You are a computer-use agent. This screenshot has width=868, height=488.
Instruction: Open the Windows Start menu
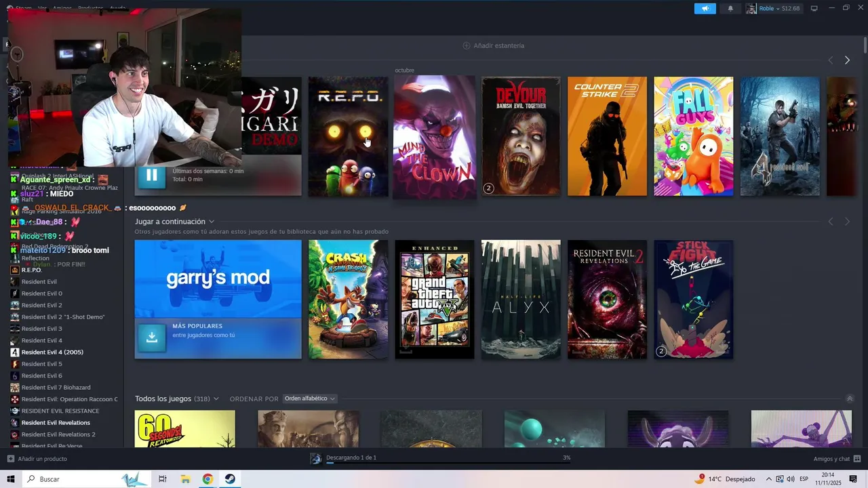click(x=11, y=479)
